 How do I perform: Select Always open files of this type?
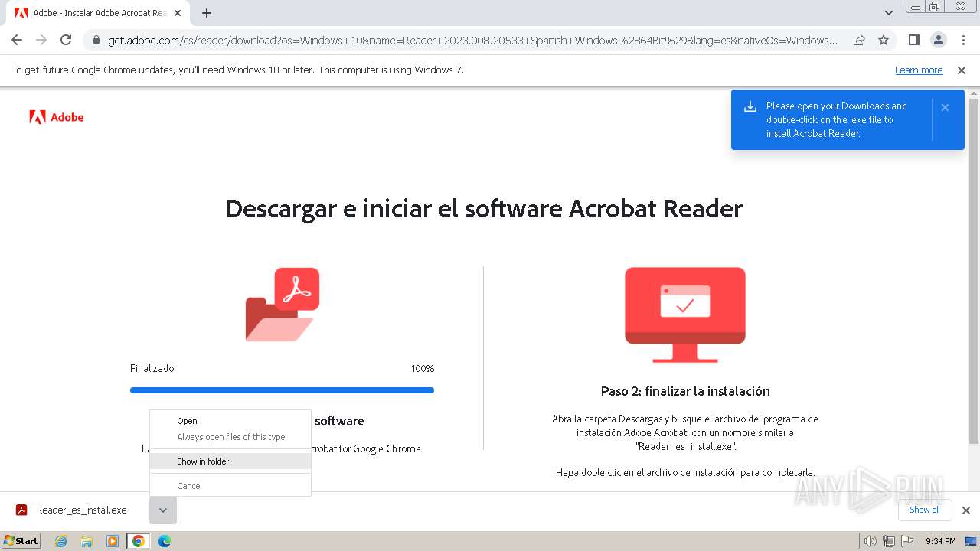click(231, 437)
